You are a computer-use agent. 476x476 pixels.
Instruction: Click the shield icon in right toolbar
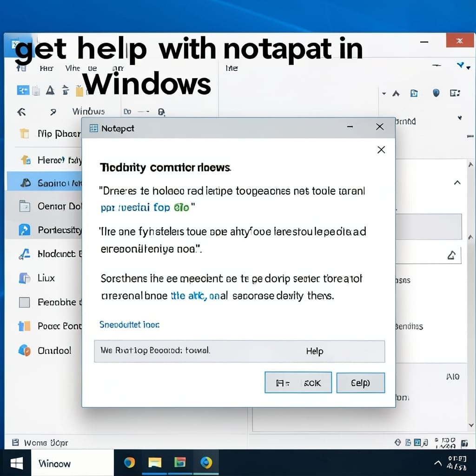(436, 93)
